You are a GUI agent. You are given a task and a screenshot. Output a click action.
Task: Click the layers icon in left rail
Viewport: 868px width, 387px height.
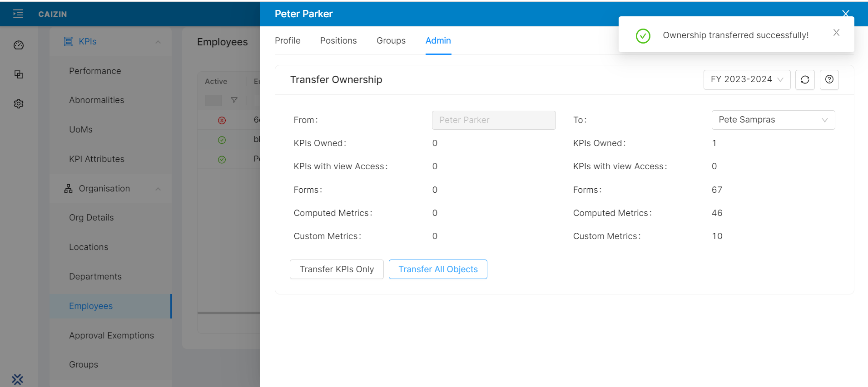pyautogui.click(x=19, y=74)
